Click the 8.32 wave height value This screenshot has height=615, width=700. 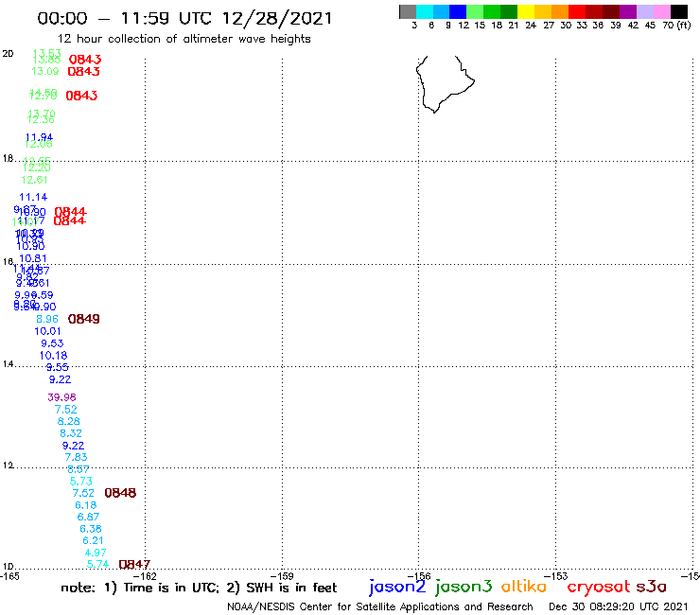click(71, 433)
